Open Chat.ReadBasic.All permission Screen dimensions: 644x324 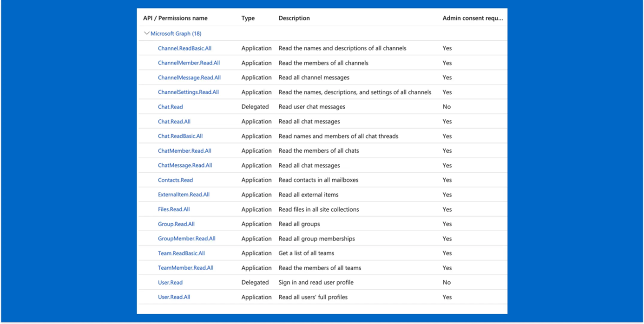tap(180, 136)
